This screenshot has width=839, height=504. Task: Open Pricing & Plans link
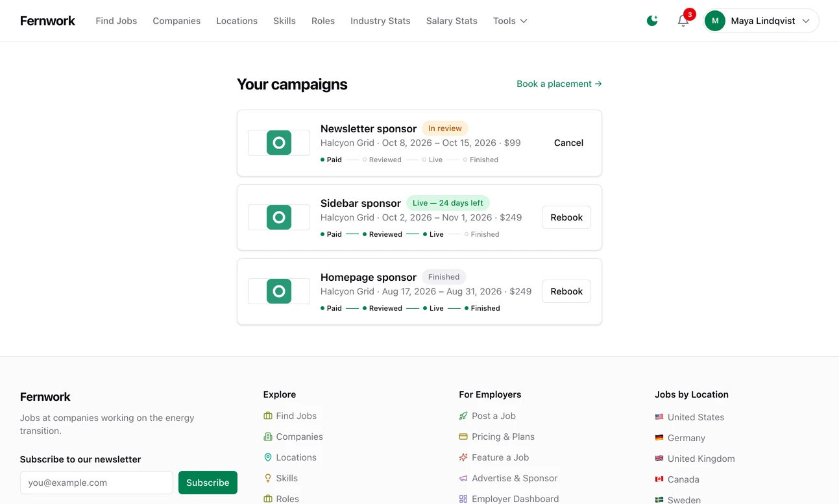pos(504,437)
